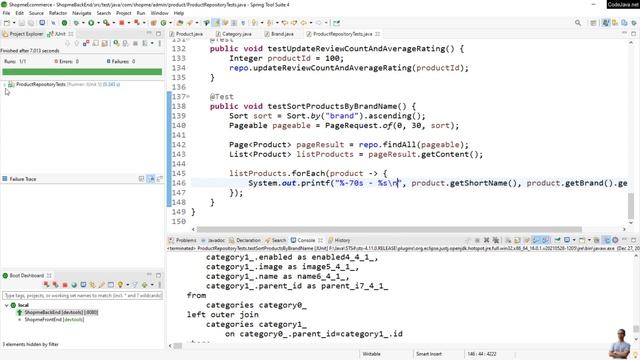640x360 pixels.
Task: Click the editor vertical scrollbar thumb
Action: 631,206
